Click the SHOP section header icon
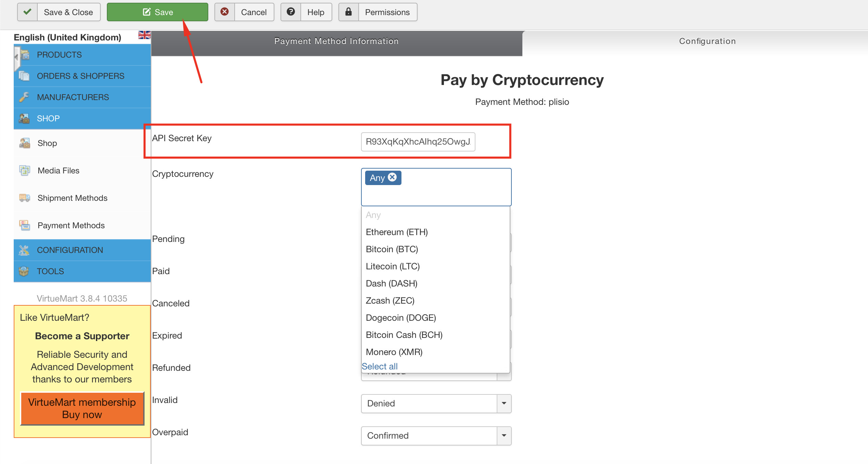The width and height of the screenshot is (868, 464). click(x=24, y=118)
